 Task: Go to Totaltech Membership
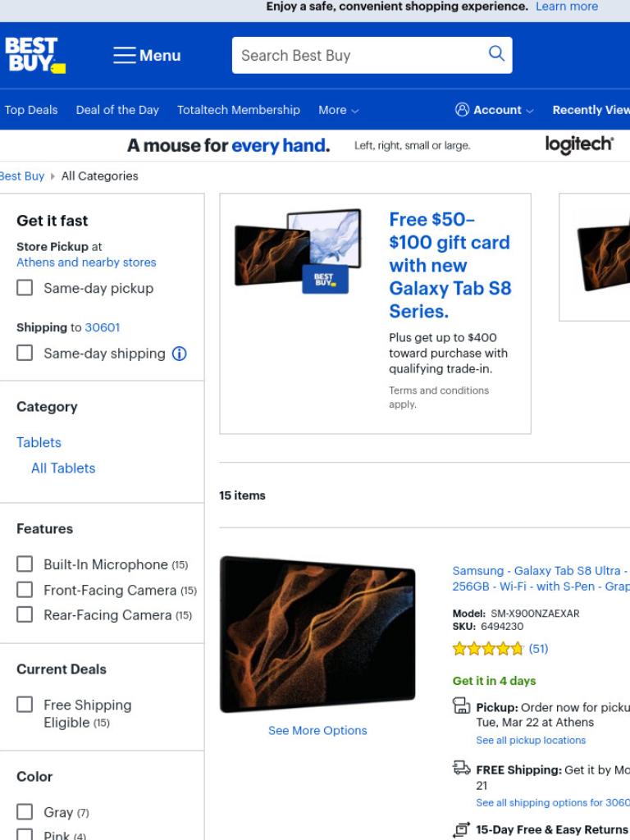tap(239, 110)
